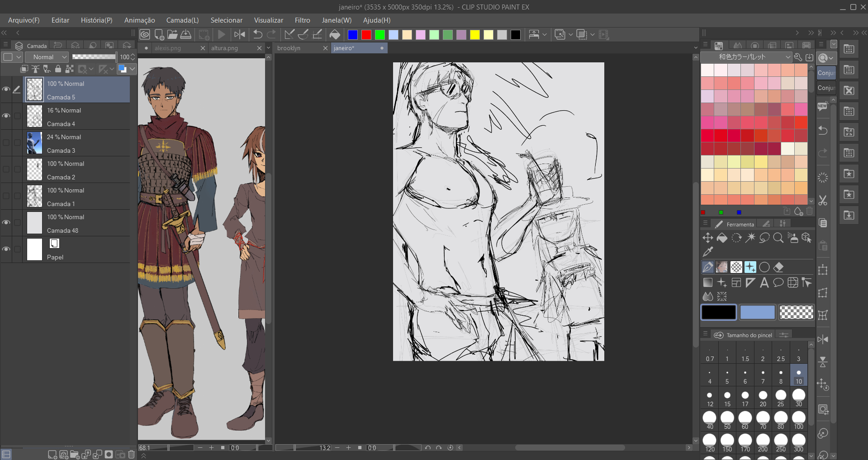This screenshot has width=868, height=460.
Task: Hide layer Camada 4
Action: [x=6, y=116]
